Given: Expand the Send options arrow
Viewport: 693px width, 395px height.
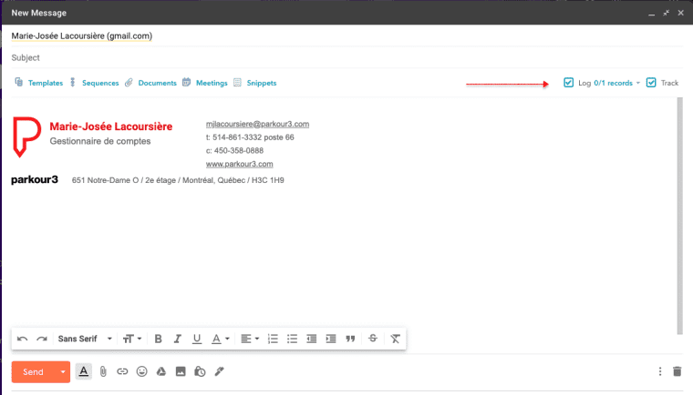Looking at the screenshot, I should click(x=63, y=372).
